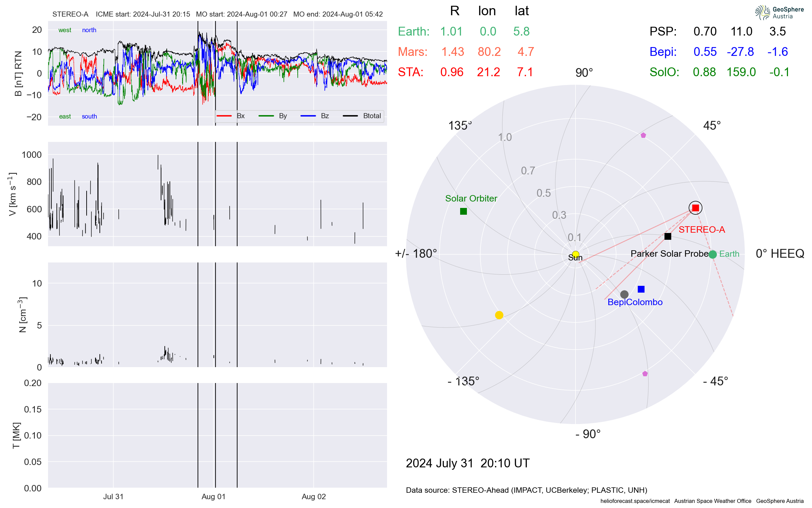Click the golden-yellow planet dot lower left

[x=499, y=315]
